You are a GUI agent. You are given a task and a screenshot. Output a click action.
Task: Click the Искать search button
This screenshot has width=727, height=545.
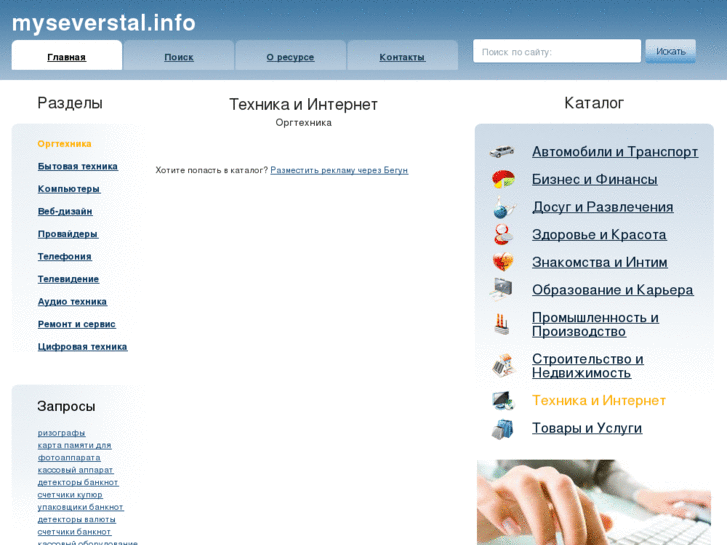pos(670,51)
